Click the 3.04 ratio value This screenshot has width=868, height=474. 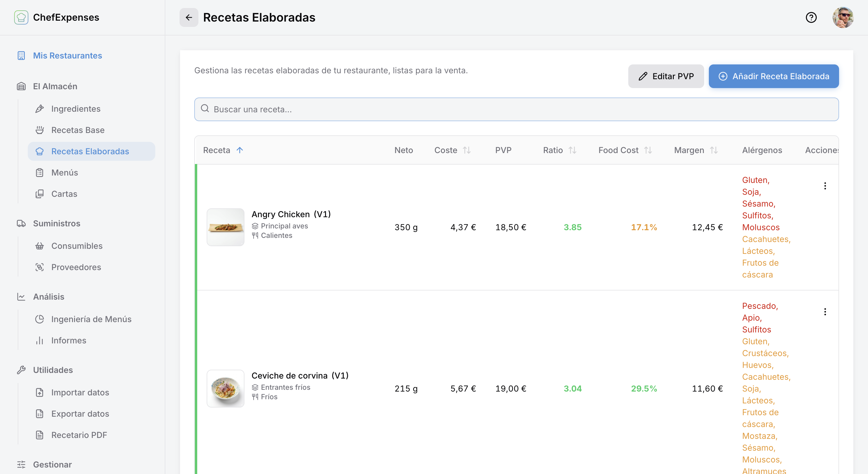pos(572,388)
